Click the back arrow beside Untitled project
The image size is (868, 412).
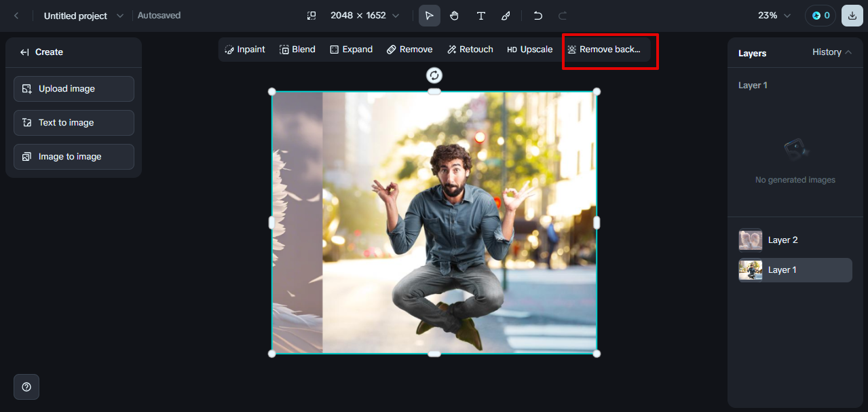[16, 16]
